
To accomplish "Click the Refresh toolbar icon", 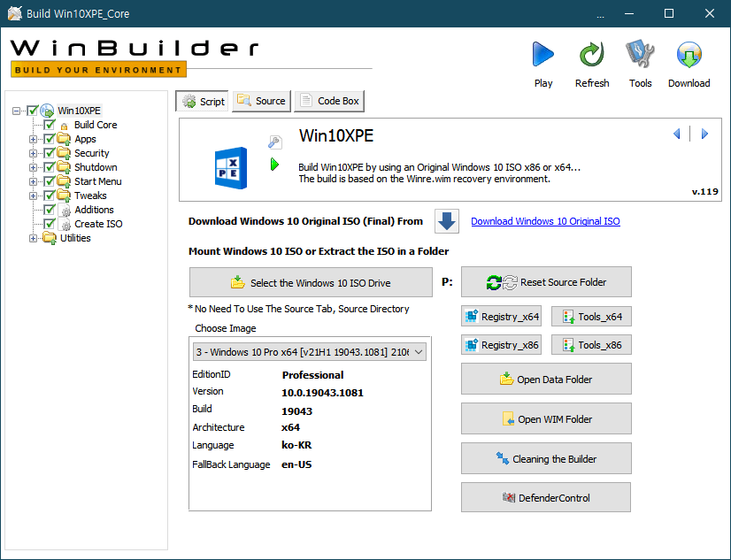I will (x=591, y=54).
